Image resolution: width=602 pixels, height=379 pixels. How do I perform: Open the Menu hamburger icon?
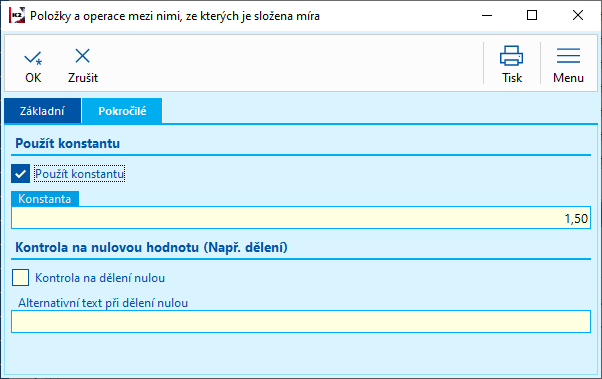pyautogui.click(x=568, y=56)
